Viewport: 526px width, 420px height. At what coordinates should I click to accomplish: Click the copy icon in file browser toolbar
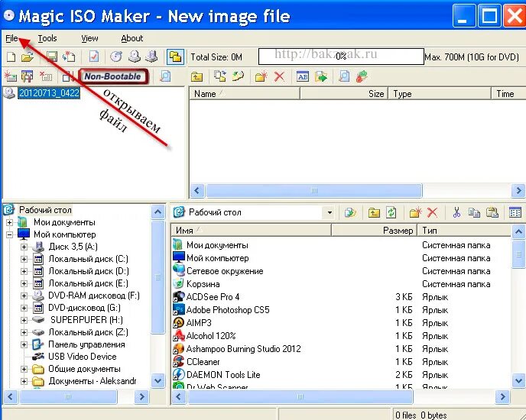click(x=474, y=212)
